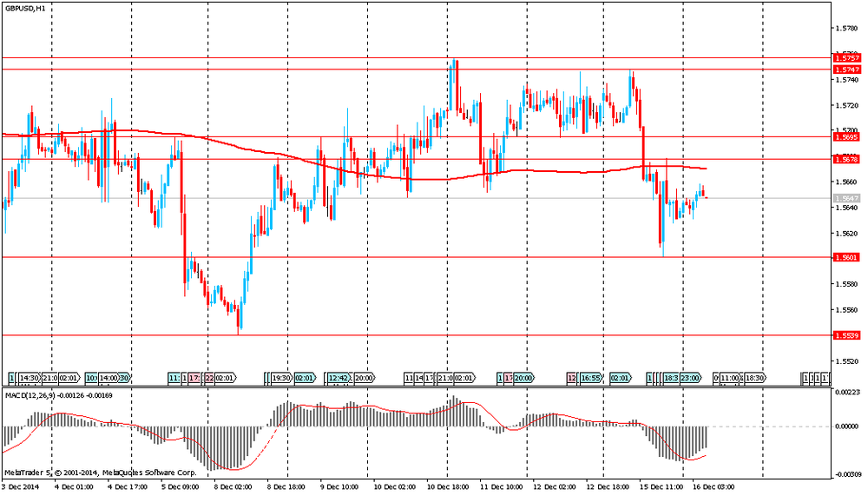
Task: Click the 1.5678 price level label
Action: 845,160
